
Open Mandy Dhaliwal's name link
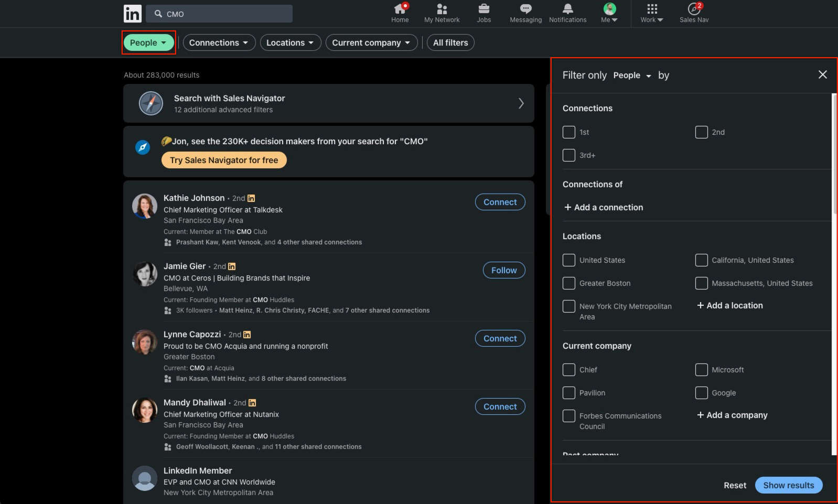195,402
